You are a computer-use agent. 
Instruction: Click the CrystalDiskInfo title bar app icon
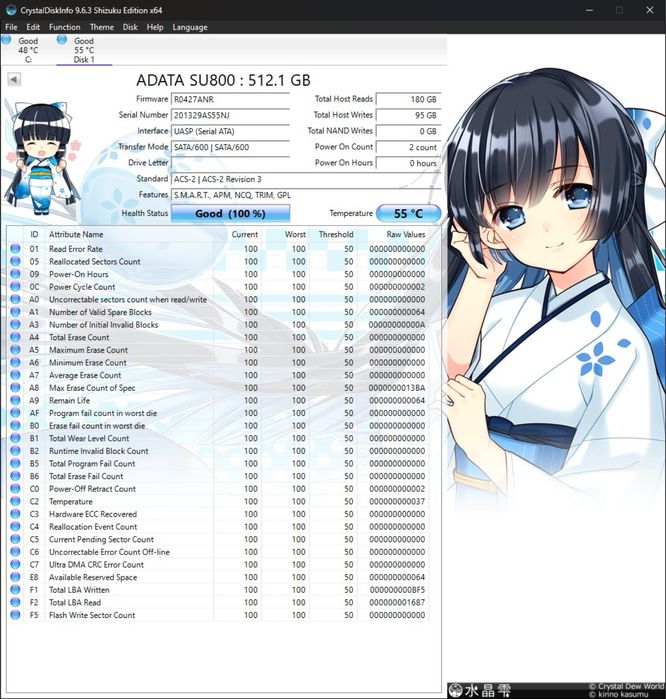pos(11,10)
